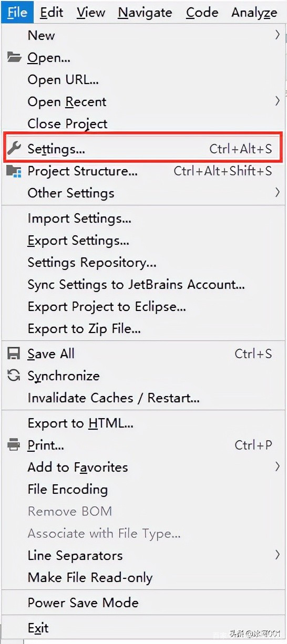Click the Project Structure folder icon
287x644 pixels.
(x=14, y=171)
